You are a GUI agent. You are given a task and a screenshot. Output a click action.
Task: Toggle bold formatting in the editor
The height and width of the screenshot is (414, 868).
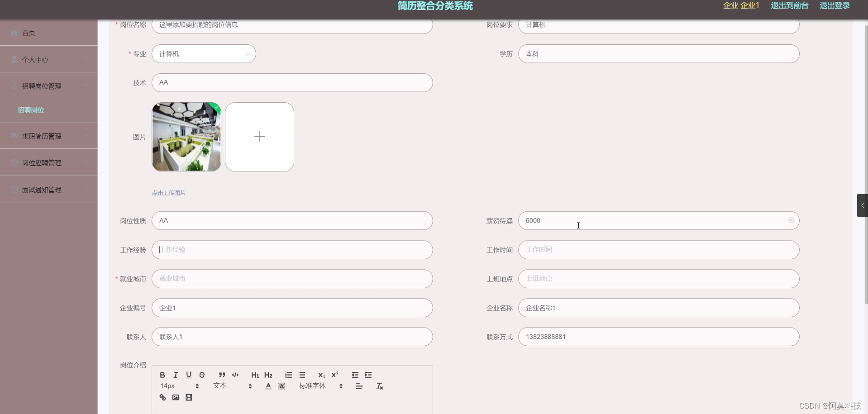(162, 375)
